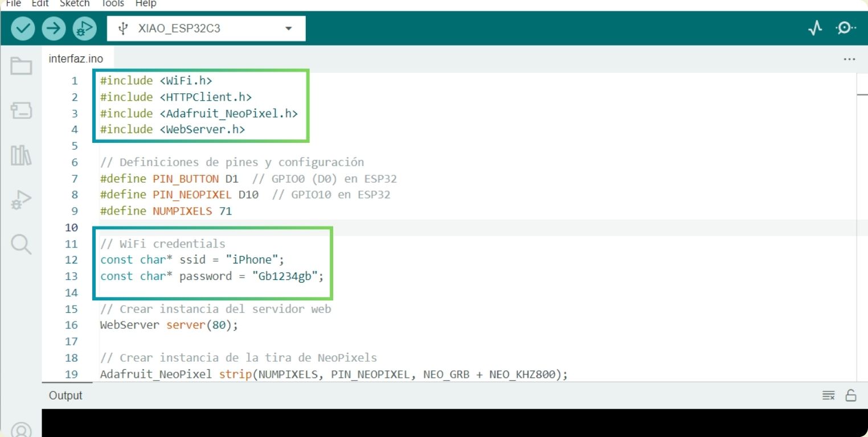This screenshot has width=868, height=437.
Task: Clear output using the lines icon
Action: 828,395
